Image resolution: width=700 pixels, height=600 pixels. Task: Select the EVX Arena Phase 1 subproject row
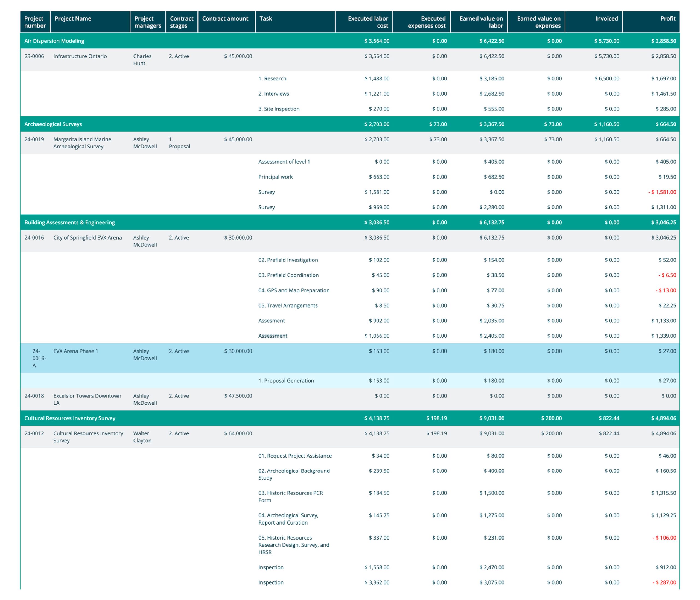(x=76, y=351)
